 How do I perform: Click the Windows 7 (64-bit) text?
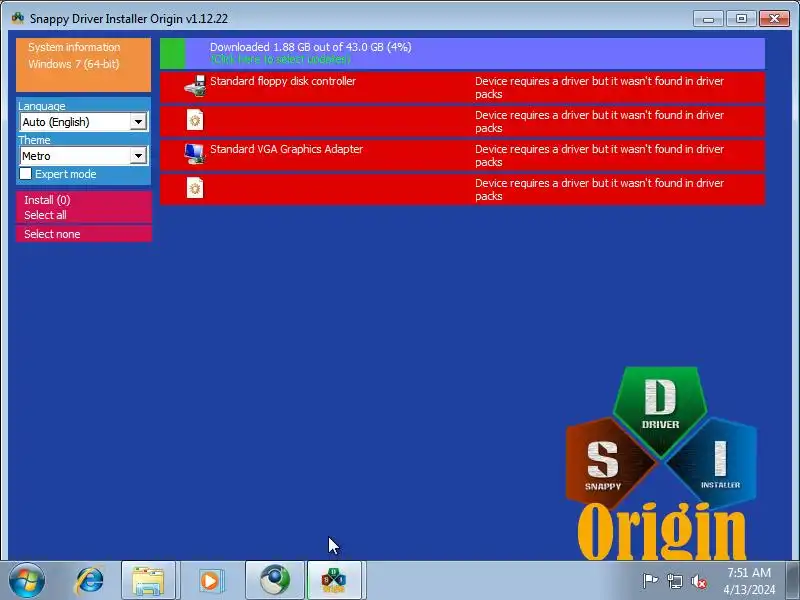pos(73,64)
